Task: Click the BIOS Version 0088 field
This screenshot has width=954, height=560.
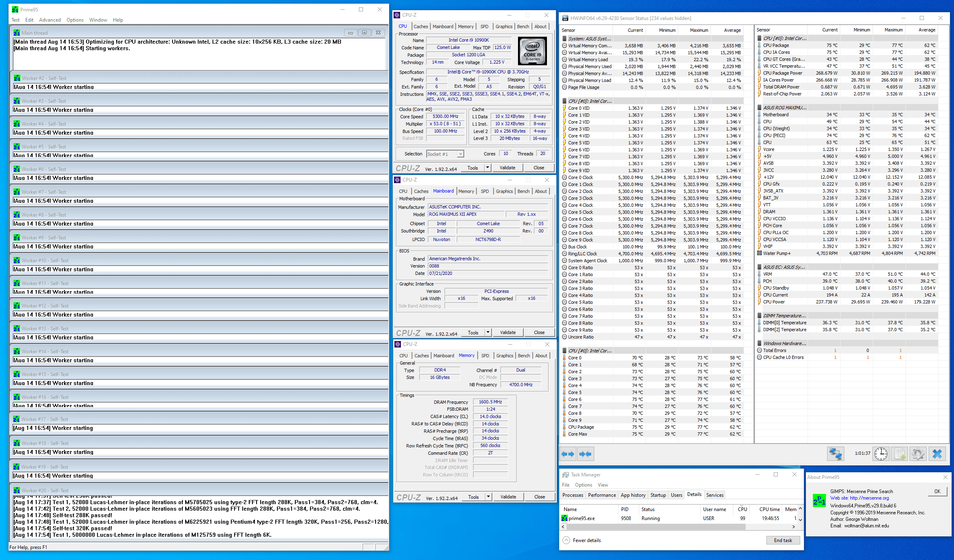Action: coord(488,266)
